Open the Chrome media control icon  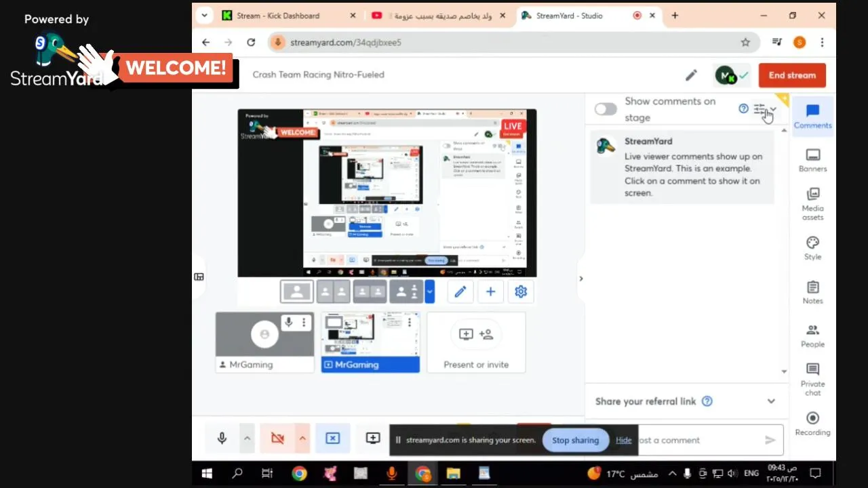[776, 42]
